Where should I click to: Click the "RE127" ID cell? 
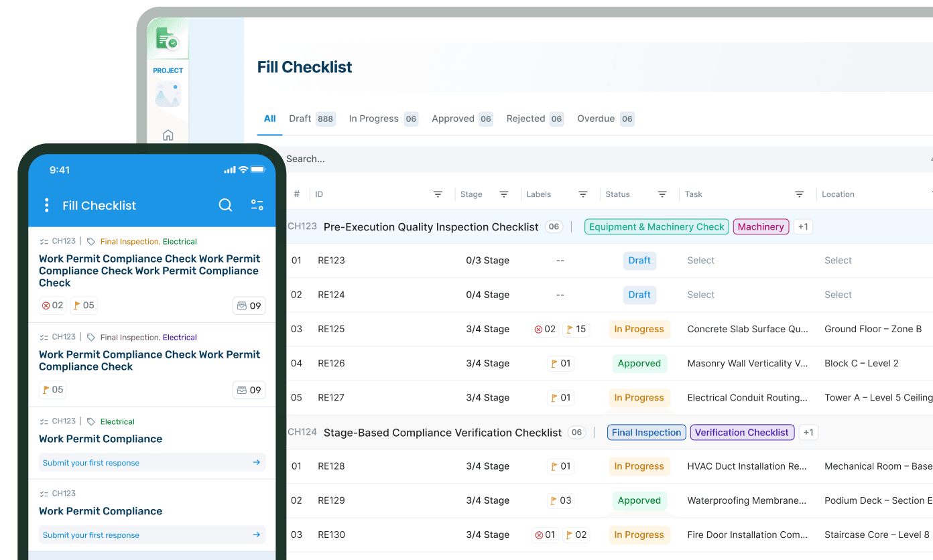(331, 397)
